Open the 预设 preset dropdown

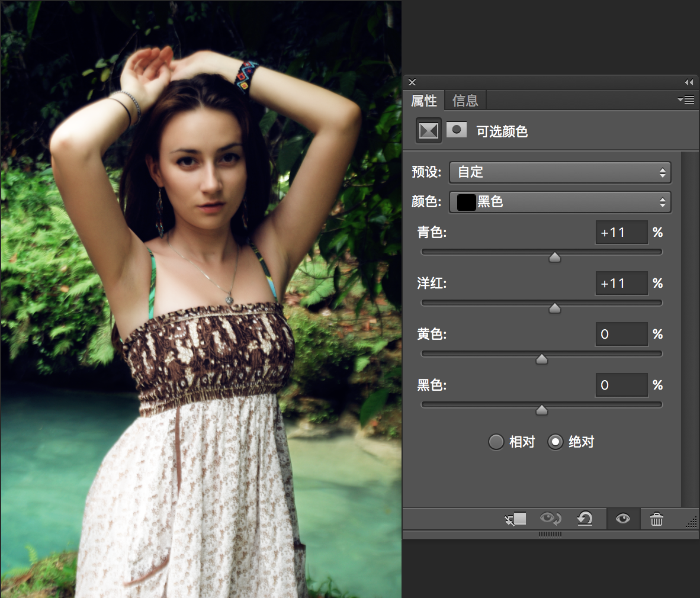560,172
